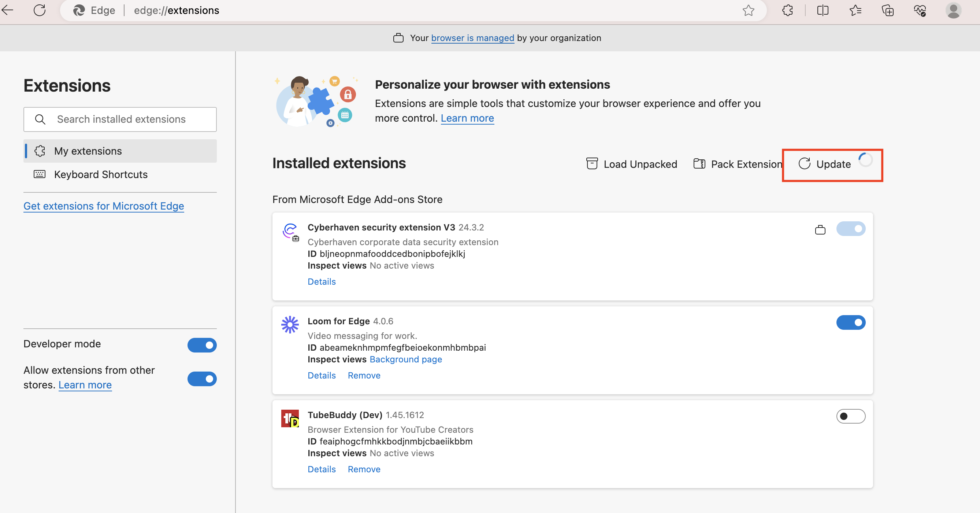This screenshot has width=980, height=513.
Task: Open Collections icon in toolbar
Action: tap(888, 10)
